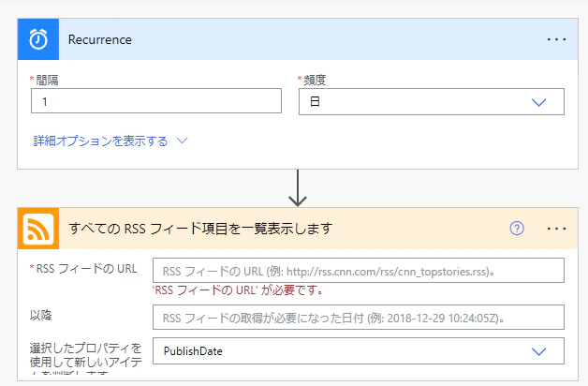Screen dimensions: 588x386
Task: Click the Recurrence alarm clock icon
Action: coord(38,39)
